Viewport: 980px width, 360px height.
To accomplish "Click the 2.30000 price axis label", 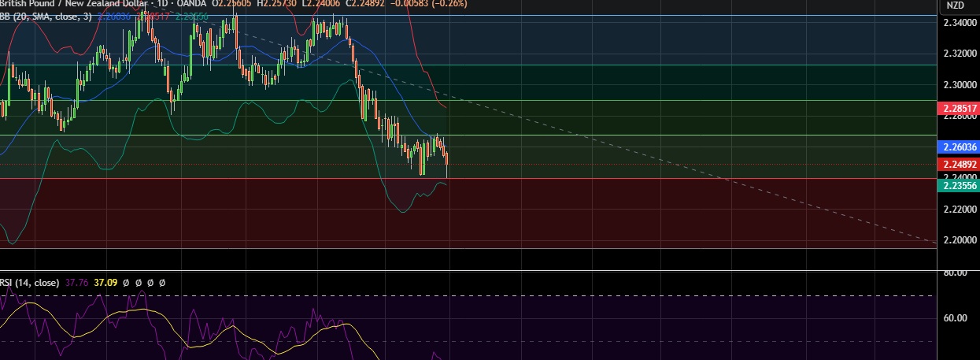I will click(x=959, y=84).
